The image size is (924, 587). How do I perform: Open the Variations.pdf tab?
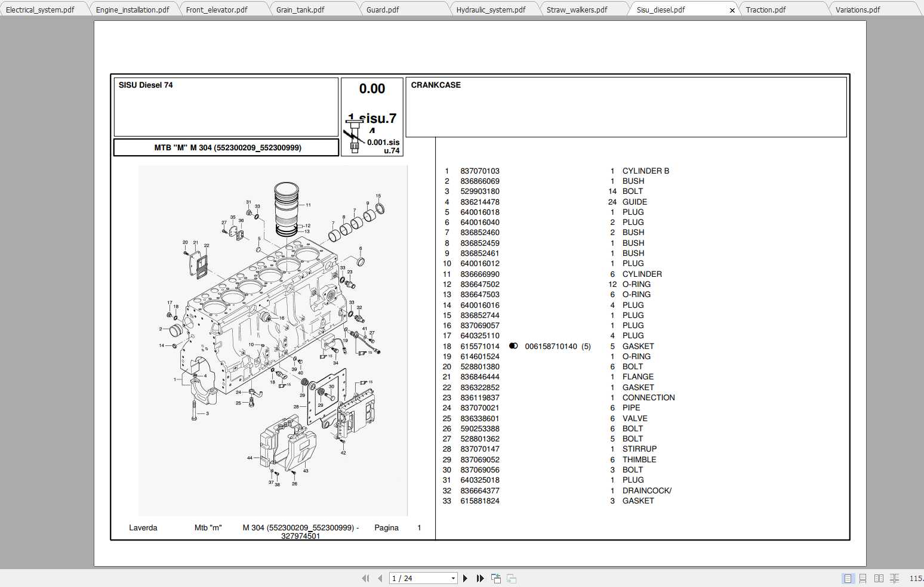point(858,9)
